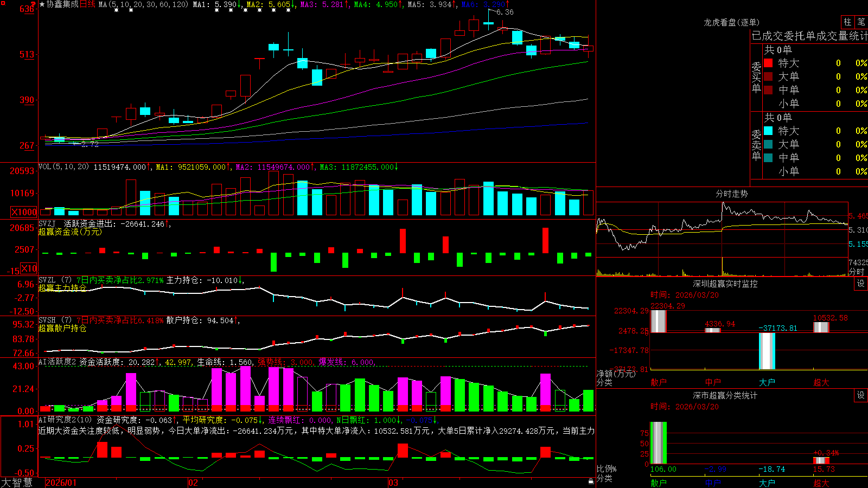
Task: Click the teal 大单 sell-order swatch
Action: coord(768,144)
